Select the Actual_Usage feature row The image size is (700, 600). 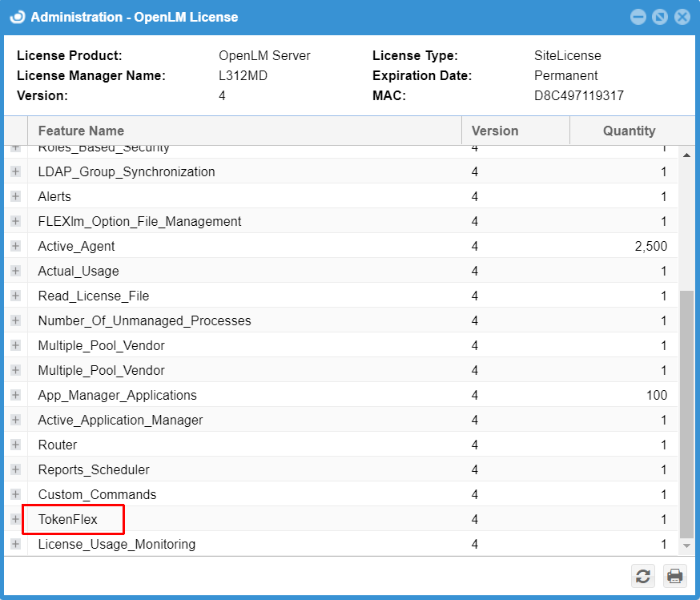pyautogui.click(x=77, y=271)
